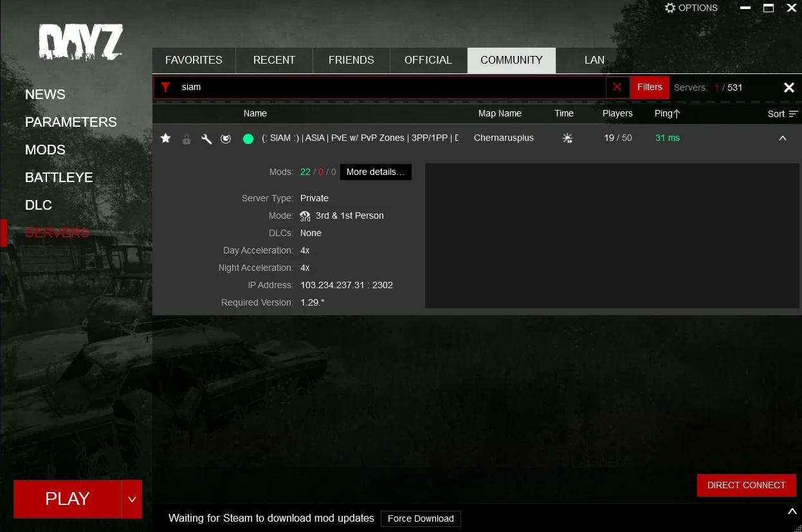Sort by Players column header
The width and height of the screenshot is (802, 532).
click(x=617, y=113)
